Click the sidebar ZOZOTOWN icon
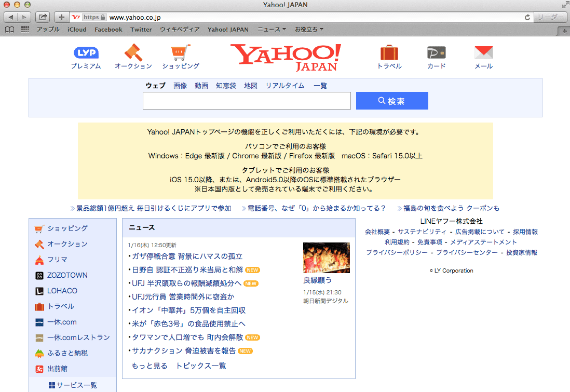Screen dimensions: 570x392 [39, 275]
